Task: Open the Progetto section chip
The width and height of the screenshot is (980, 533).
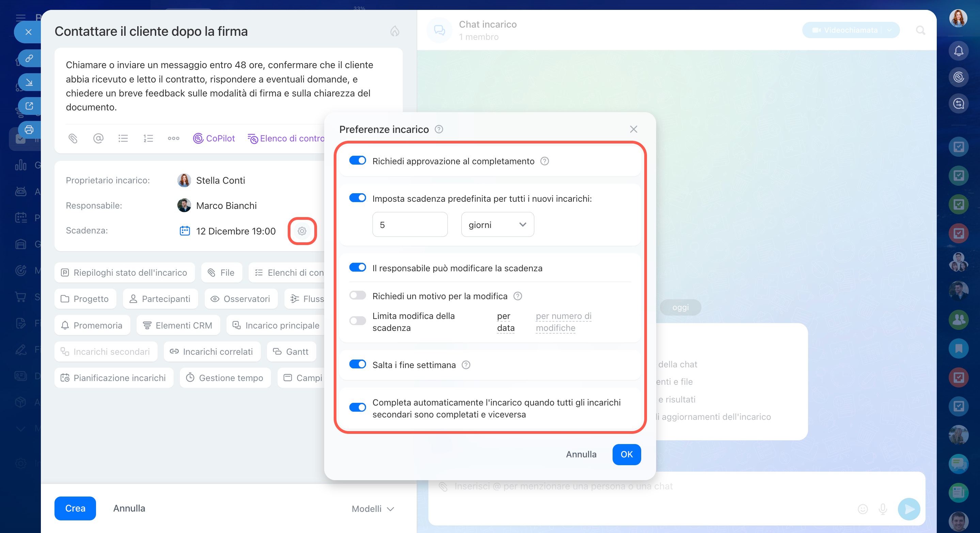Action: (85, 299)
